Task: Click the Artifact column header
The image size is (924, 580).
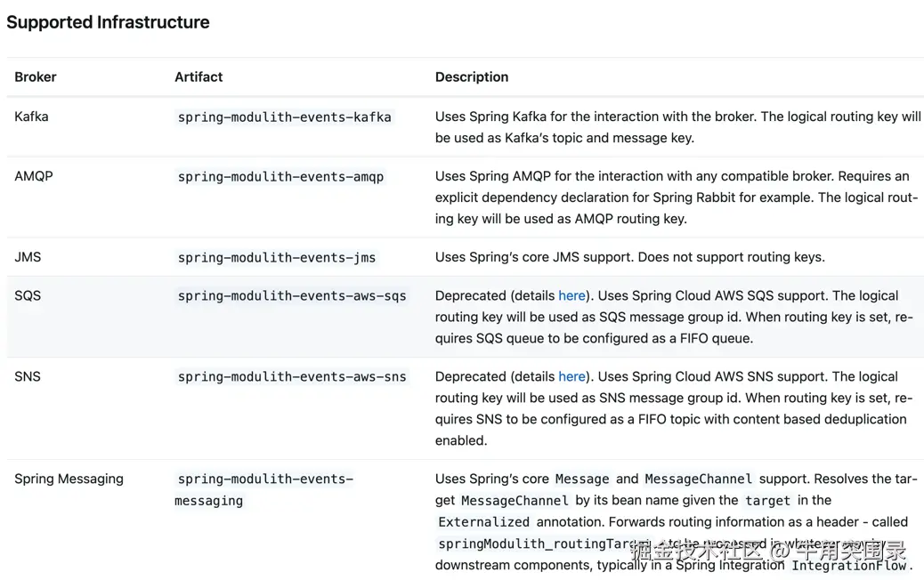Action: pos(199,77)
